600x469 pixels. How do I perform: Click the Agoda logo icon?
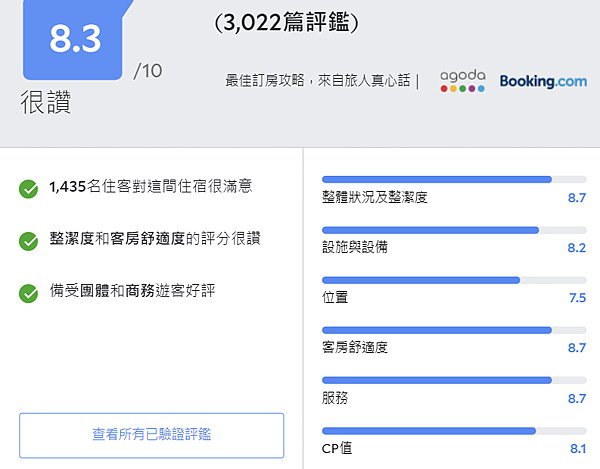pos(462,81)
